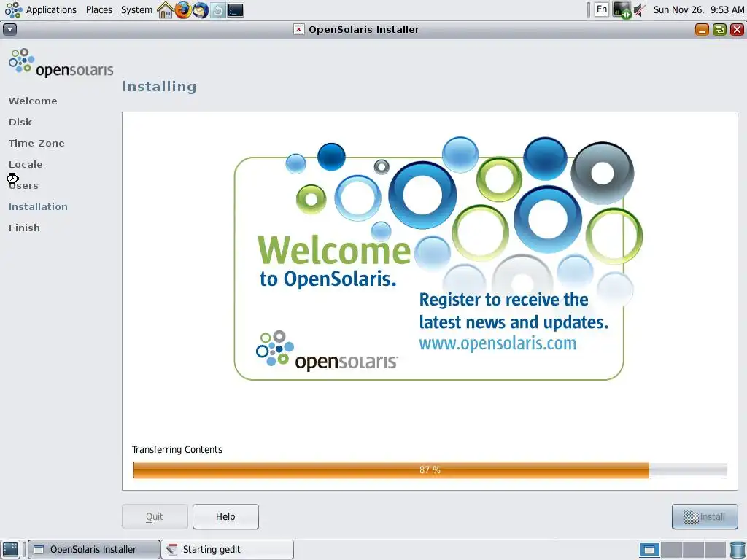This screenshot has height=560, width=747.
Task: Click the Installing heading
Action: pyautogui.click(x=159, y=86)
